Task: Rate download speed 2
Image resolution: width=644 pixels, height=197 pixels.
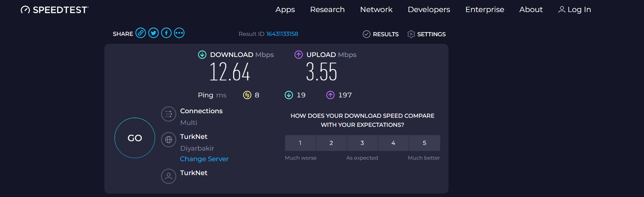Action: click(331, 143)
